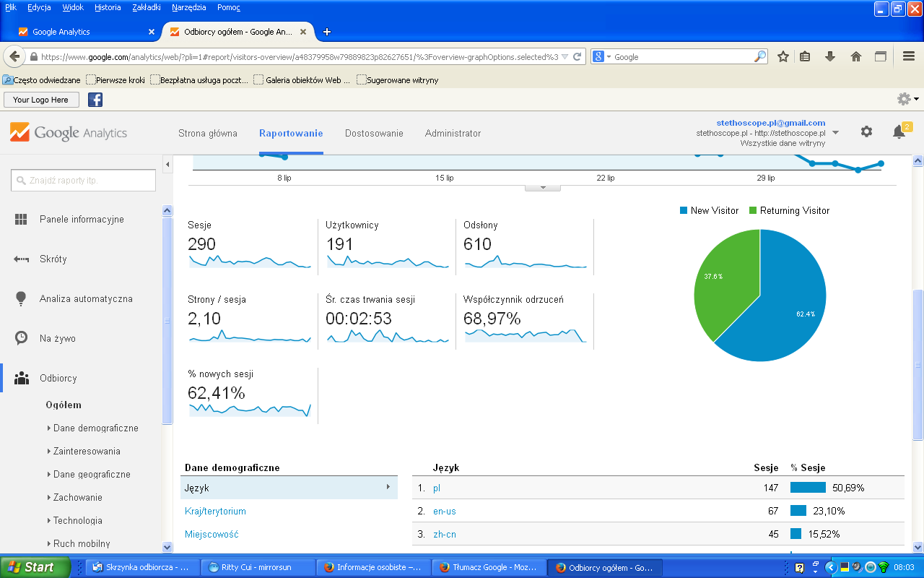The width and height of the screenshot is (924, 578).
Task: Click the Facebook icon in toolbar
Action: pos(95,100)
